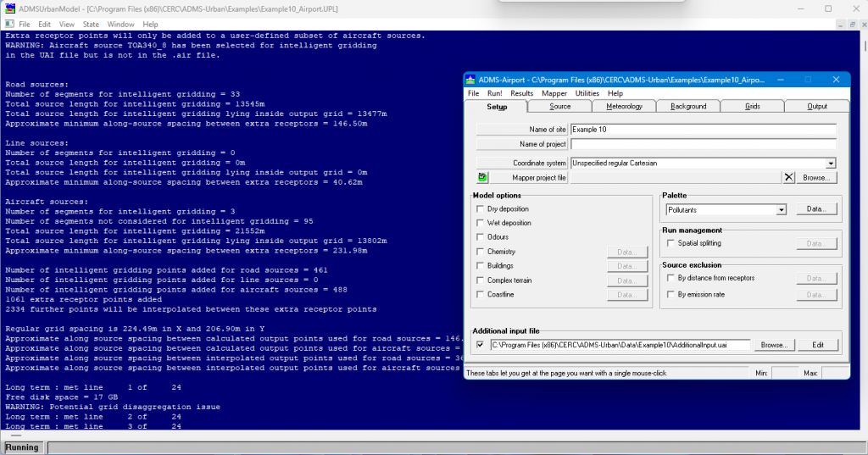868x455 pixels.
Task: Click the Name of project input field
Action: pyautogui.click(x=703, y=144)
